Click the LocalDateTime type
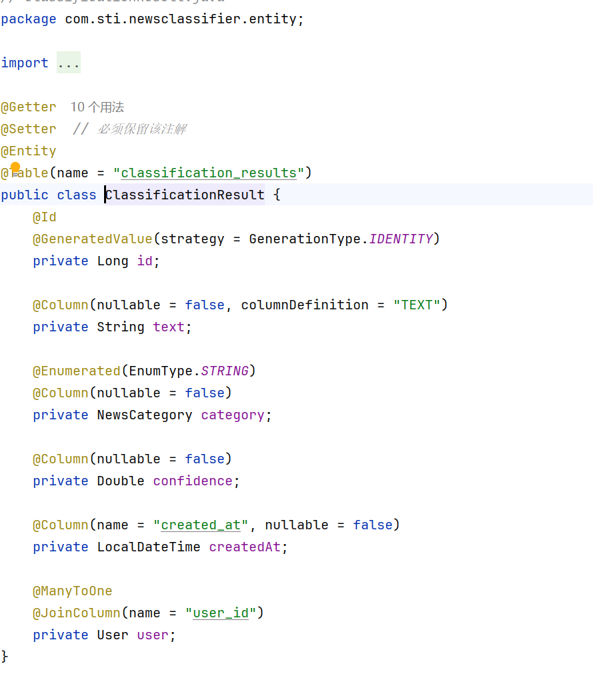The height and width of the screenshot is (700, 593). [149, 547]
